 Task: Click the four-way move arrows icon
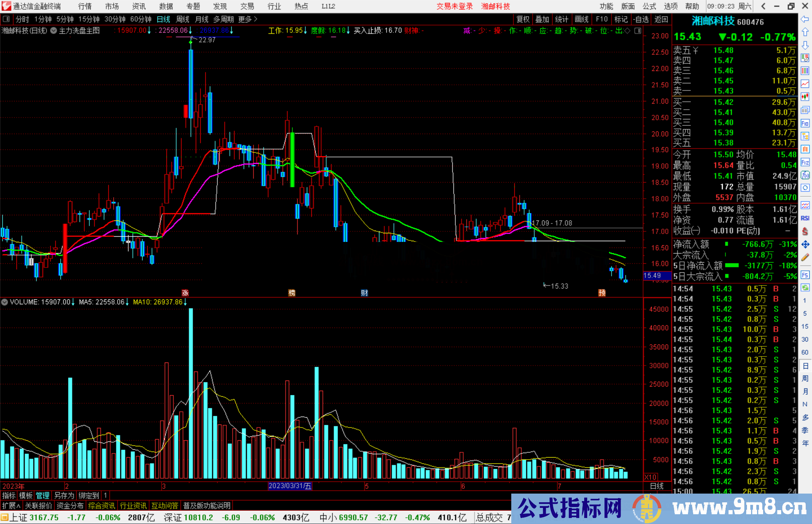pos(805,245)
